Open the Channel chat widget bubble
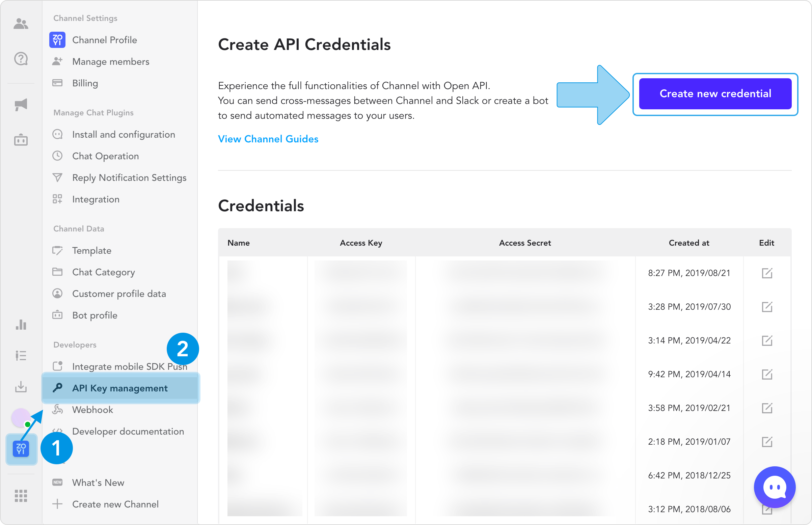Image resolution: width=812 pixels, height=525 pixels. point(774,487)
